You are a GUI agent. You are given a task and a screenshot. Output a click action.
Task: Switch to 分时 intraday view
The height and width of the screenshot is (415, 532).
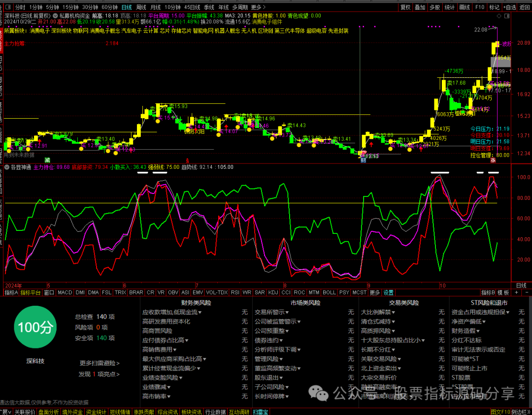(20, 7)
